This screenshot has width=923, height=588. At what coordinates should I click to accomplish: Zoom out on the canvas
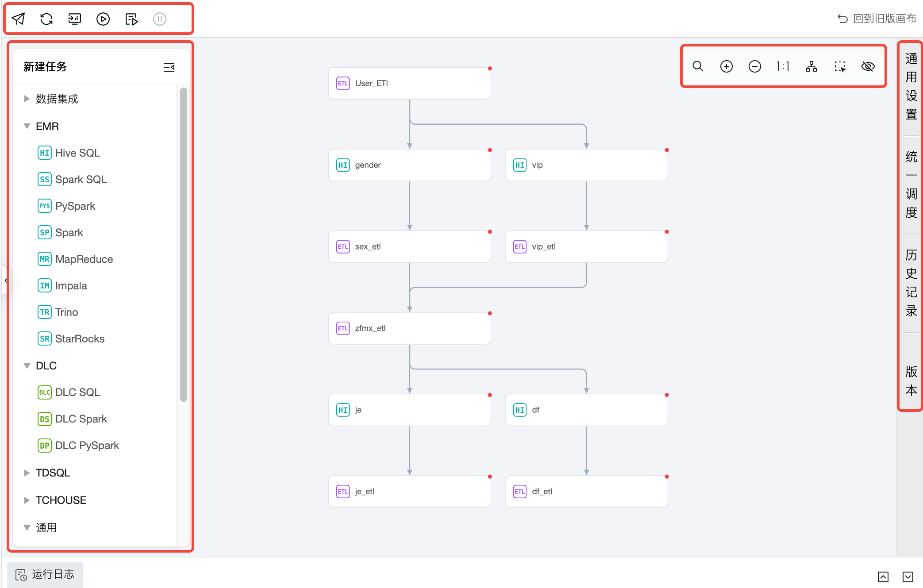point(754,66)
